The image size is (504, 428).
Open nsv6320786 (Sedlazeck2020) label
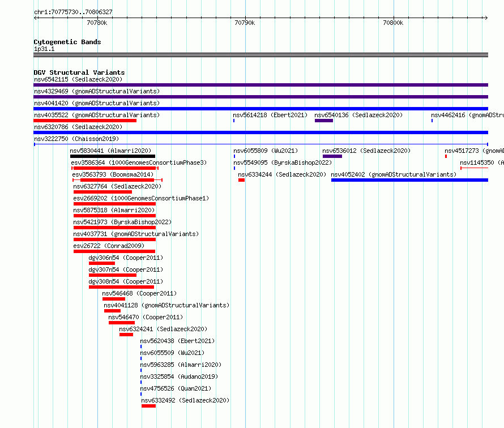coord(78,127)
